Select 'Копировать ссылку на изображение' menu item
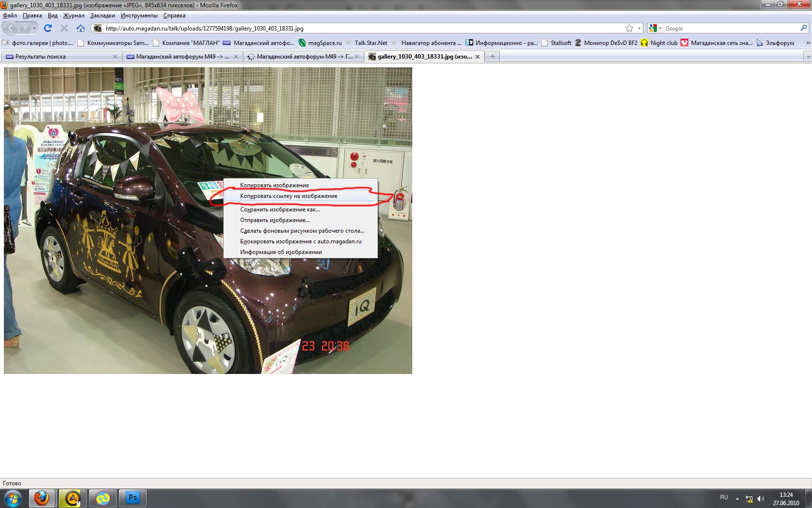The image size is (812, 508). tap(289, 196)
